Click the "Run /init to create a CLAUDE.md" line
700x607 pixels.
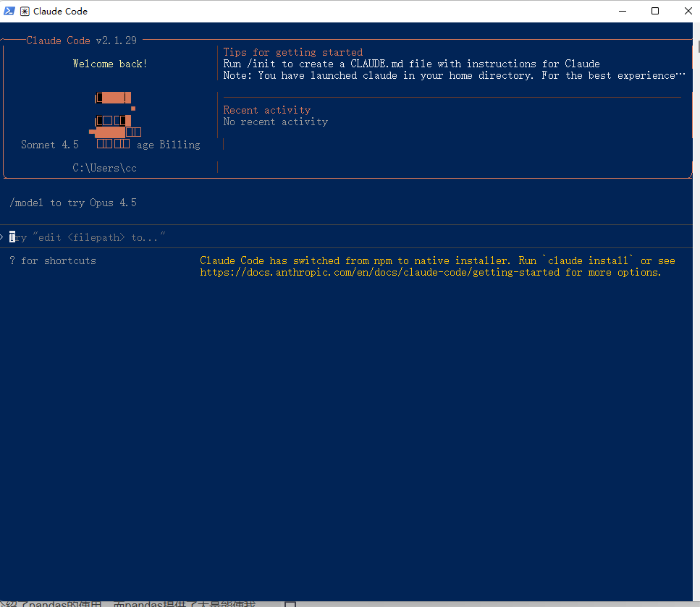point(411,64)
